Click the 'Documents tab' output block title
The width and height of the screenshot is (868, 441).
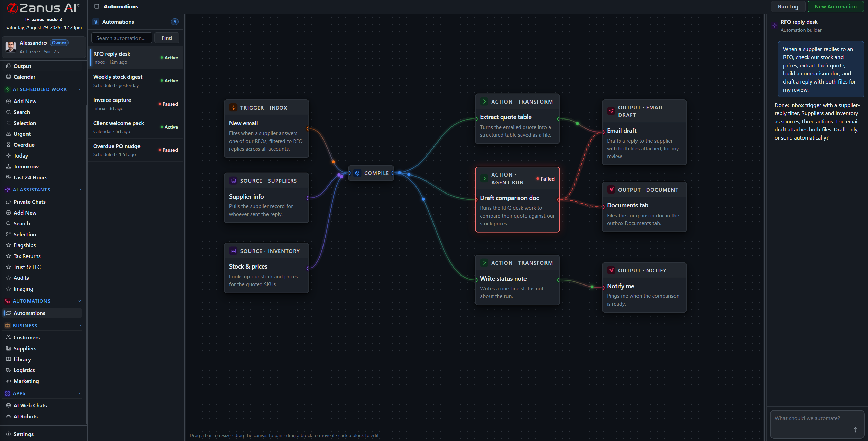tap(627, 205)
